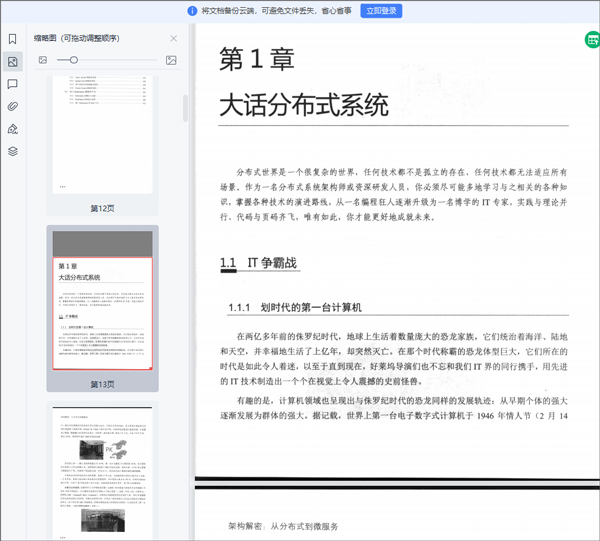Click the 第12页 page label
The width and height of the screenshot is (600, 541).
coord(102,209)
